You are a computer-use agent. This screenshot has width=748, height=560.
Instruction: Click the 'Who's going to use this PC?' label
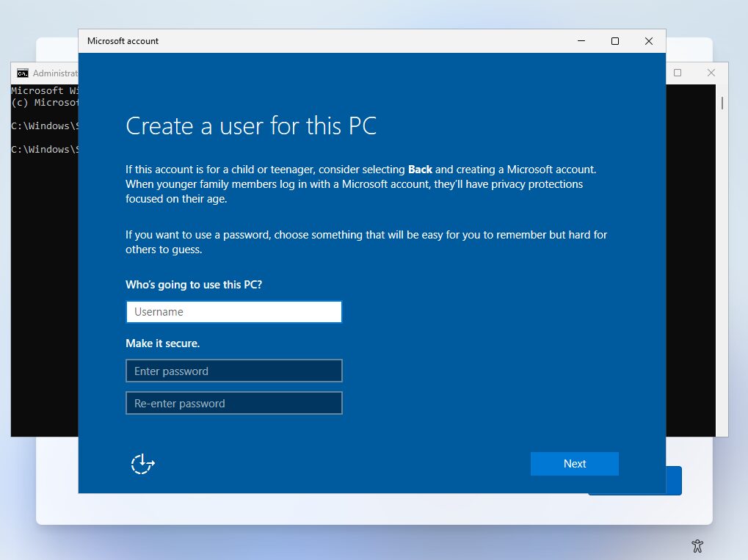click(194, 285)
